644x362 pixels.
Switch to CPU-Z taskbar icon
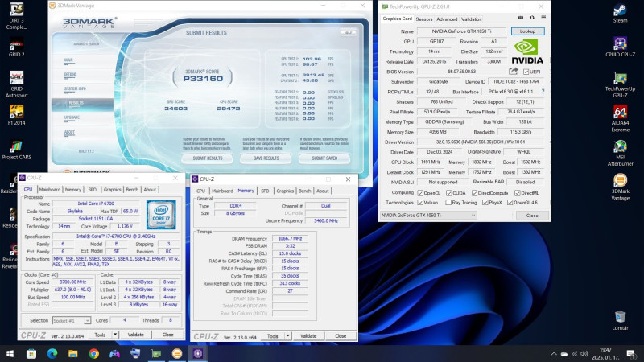198,353
